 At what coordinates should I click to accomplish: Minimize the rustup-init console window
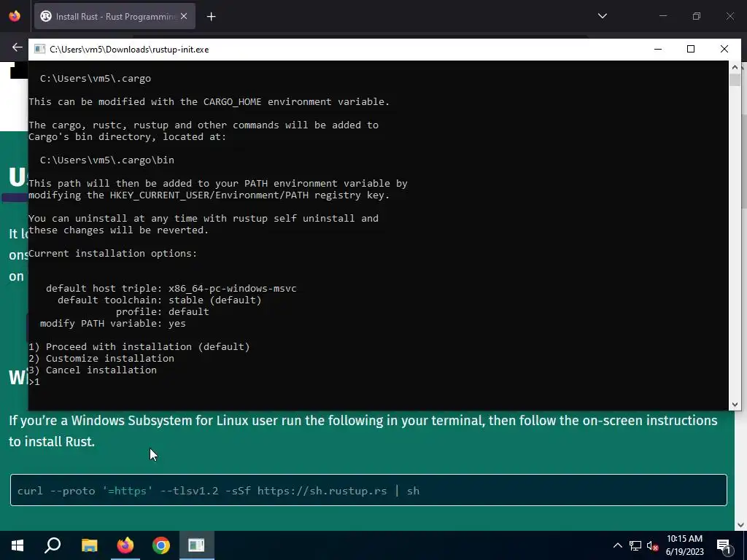[x=657, y=49]
